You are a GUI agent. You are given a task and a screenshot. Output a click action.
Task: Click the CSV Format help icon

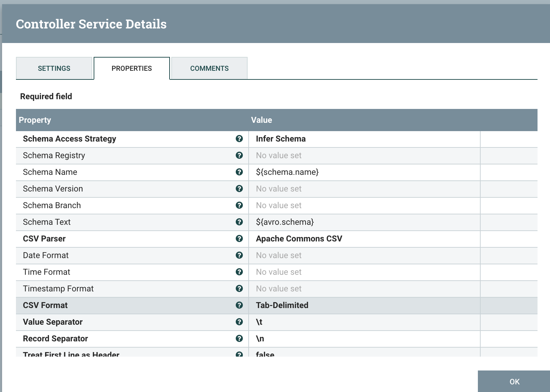point(239,305)
